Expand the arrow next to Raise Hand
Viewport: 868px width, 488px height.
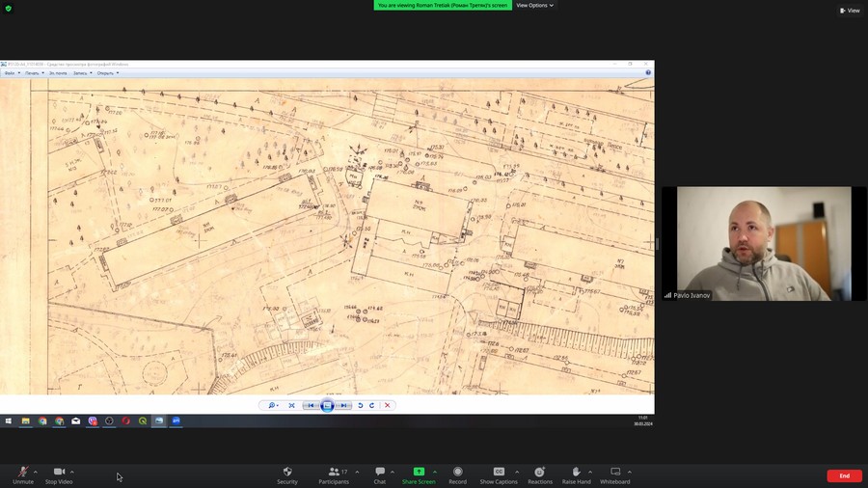[590, 472]
